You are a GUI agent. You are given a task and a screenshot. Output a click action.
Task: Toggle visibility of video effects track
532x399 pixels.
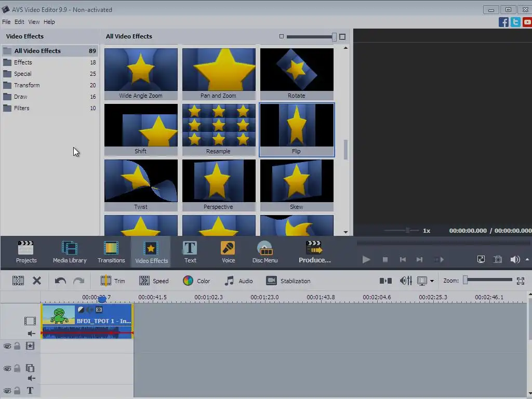[7, 346]
